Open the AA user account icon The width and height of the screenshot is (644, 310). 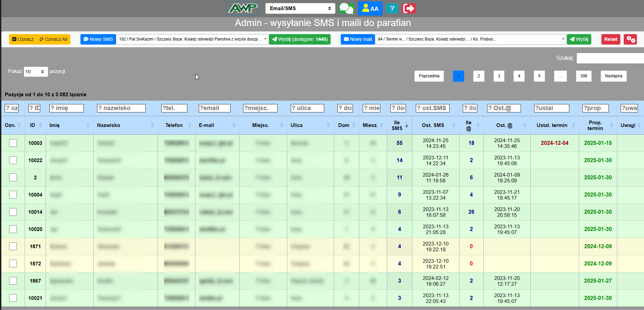pos(370,8)
